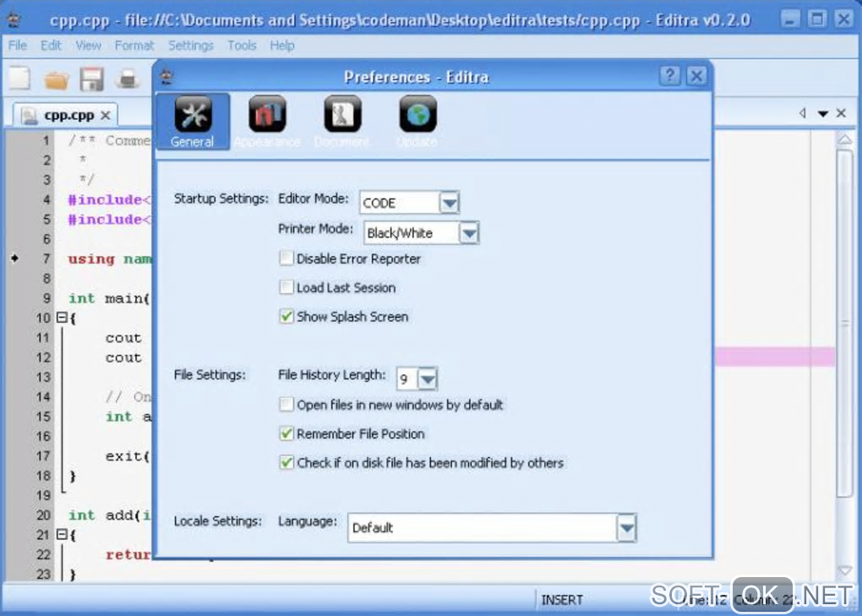Select the cpp.cpp document tab
862x616 pixels.
pos(65,115)
